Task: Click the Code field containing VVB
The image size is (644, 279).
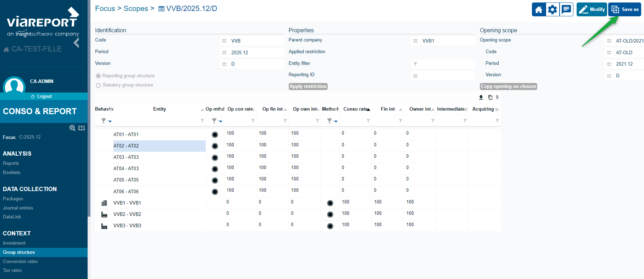Action: [x=252, y=41]
